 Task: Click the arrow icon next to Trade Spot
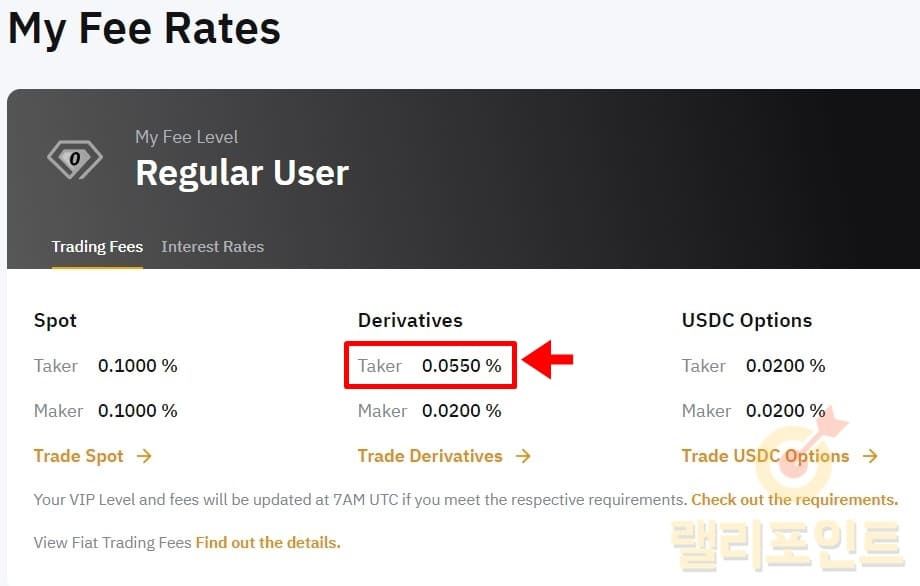[x=144, y=456]
